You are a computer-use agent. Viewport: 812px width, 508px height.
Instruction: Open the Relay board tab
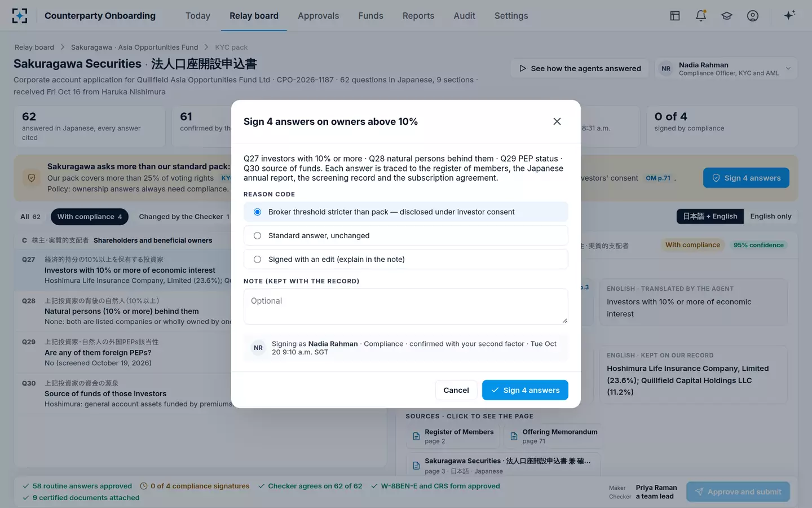pos(254,16)
